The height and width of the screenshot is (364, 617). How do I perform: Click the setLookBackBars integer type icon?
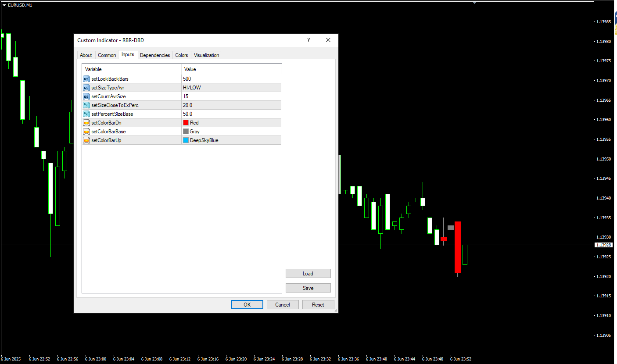(x=86, y=79)
